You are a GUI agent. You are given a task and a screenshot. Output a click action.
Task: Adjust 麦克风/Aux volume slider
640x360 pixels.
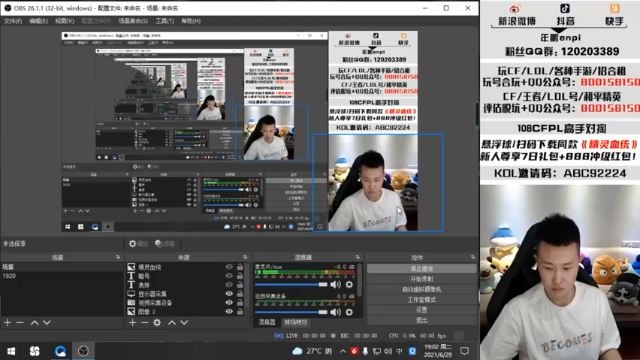pyautogui.click(x=291, y=284)
